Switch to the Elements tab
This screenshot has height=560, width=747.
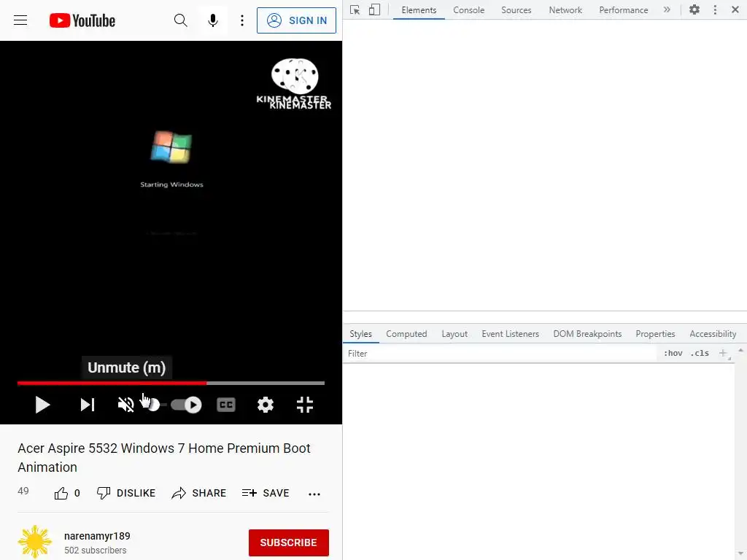419,10
